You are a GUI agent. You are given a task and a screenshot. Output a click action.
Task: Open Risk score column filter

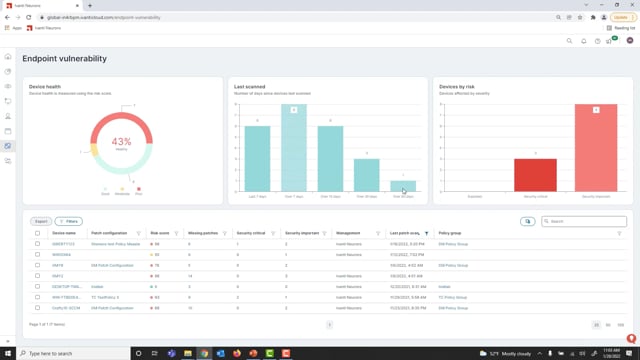[176, 233]
